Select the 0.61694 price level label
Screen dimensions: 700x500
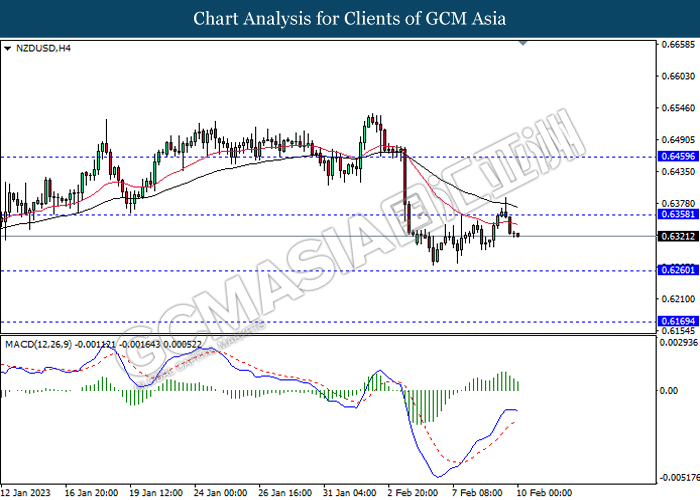click(x=678, y=321)
